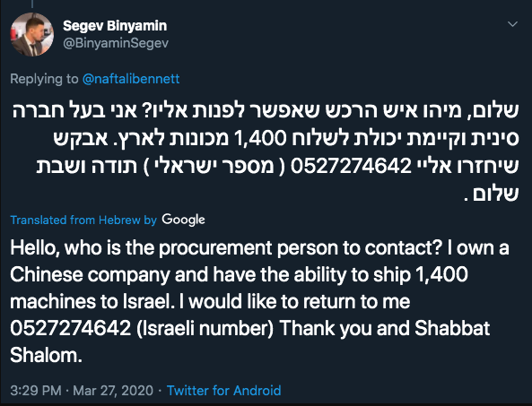Click the Mar 27, 2020 date
532x406 pixels.
pos(113,391)
